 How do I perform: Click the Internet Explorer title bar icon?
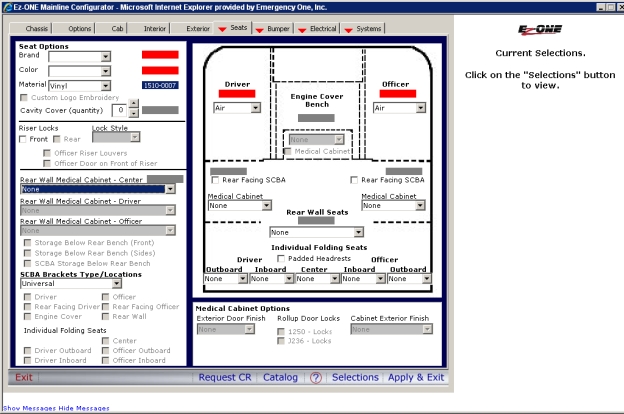7,7
